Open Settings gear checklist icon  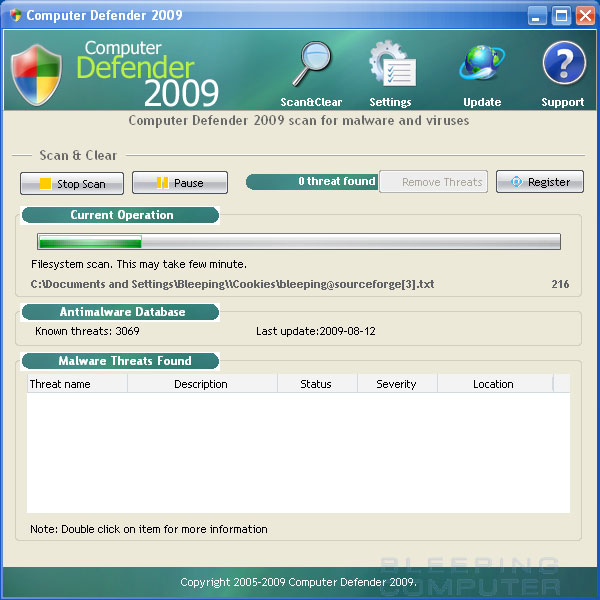pos(392,64)
